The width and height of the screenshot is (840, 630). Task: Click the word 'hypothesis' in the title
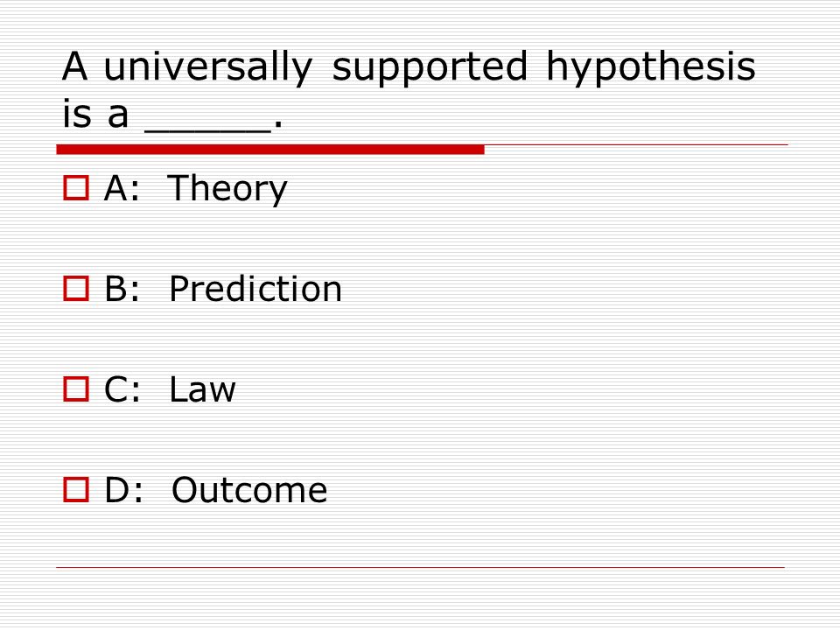(650, 68)
